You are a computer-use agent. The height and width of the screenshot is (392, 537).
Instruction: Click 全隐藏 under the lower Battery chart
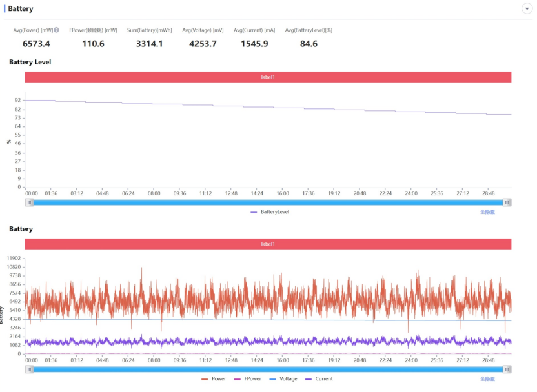click(x=487, y=379)
